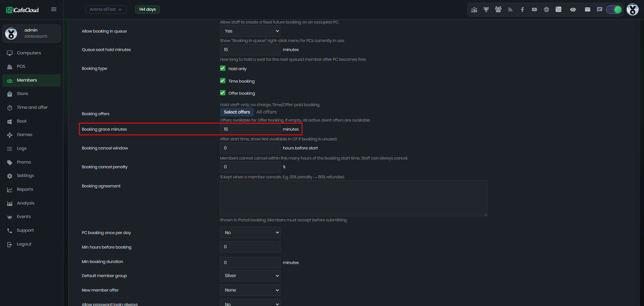Open the chat message icon
Viewport: 644px width, 306px height.
tap(599, 10)
